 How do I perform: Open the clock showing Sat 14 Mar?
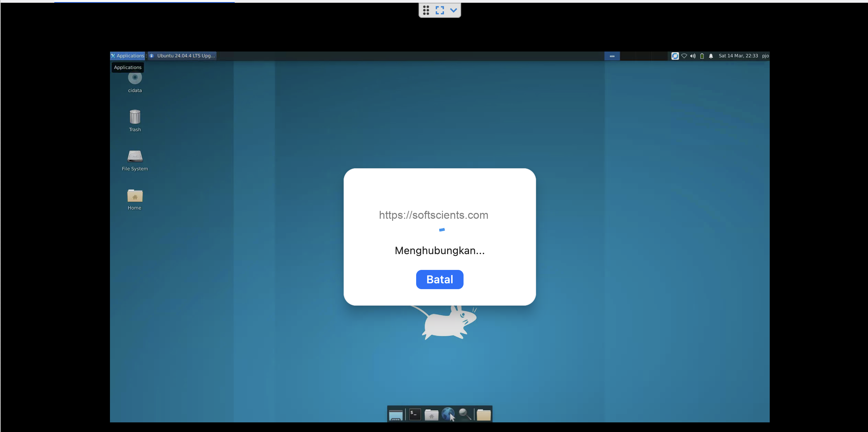tap(738, 56)
